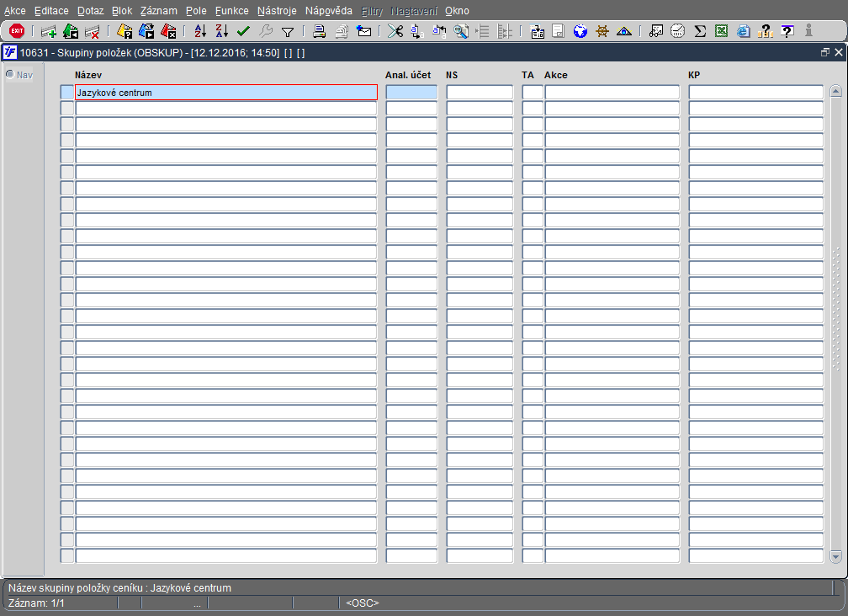This screenshot has width=848, height=616.
Task: Start query entry with the yellow question-mark folder icon
Action: [125, 31]
